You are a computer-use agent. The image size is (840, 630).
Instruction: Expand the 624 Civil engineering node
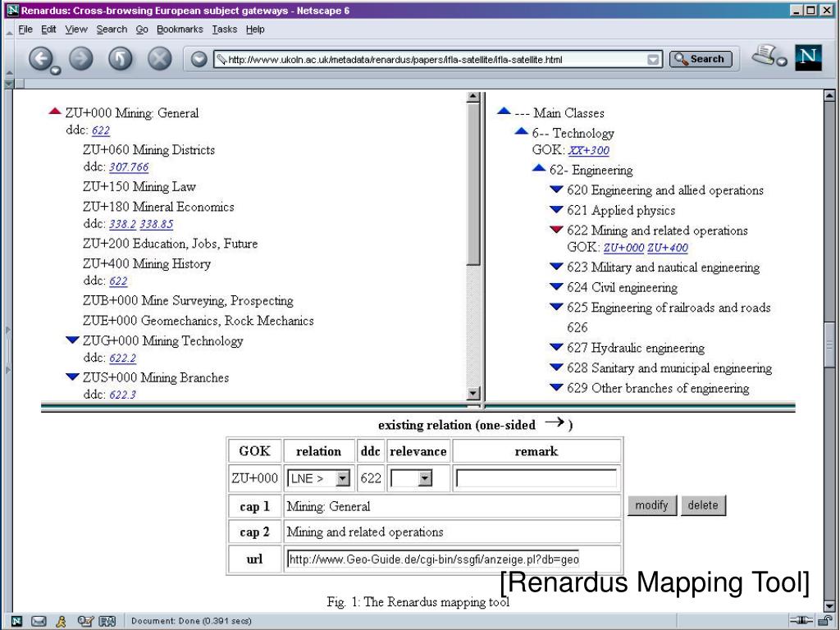tap(557, 286)
